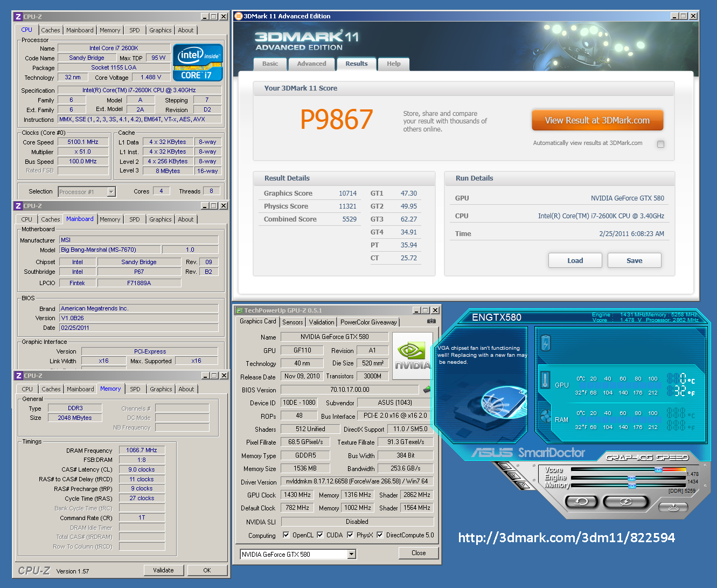This screenshot has width=717, height=588.
Task: Click the GPU-Z camera screenshot icon
Action: tap(431, 321)
